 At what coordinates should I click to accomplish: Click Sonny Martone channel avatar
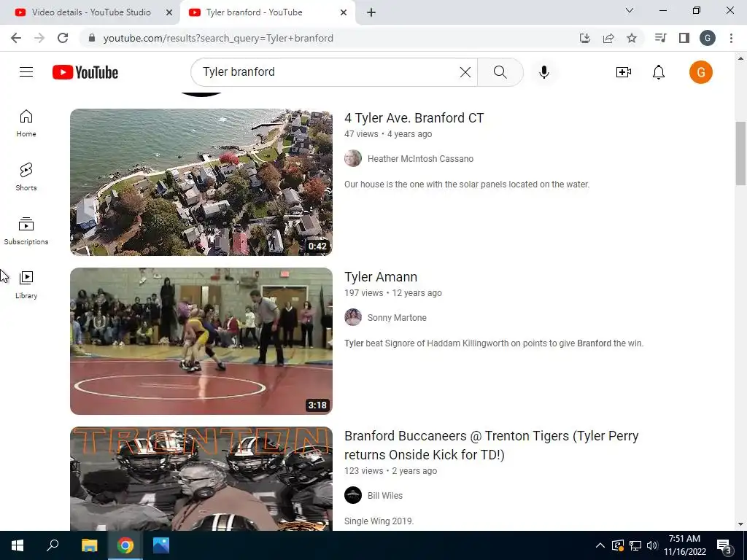point(353,318)
